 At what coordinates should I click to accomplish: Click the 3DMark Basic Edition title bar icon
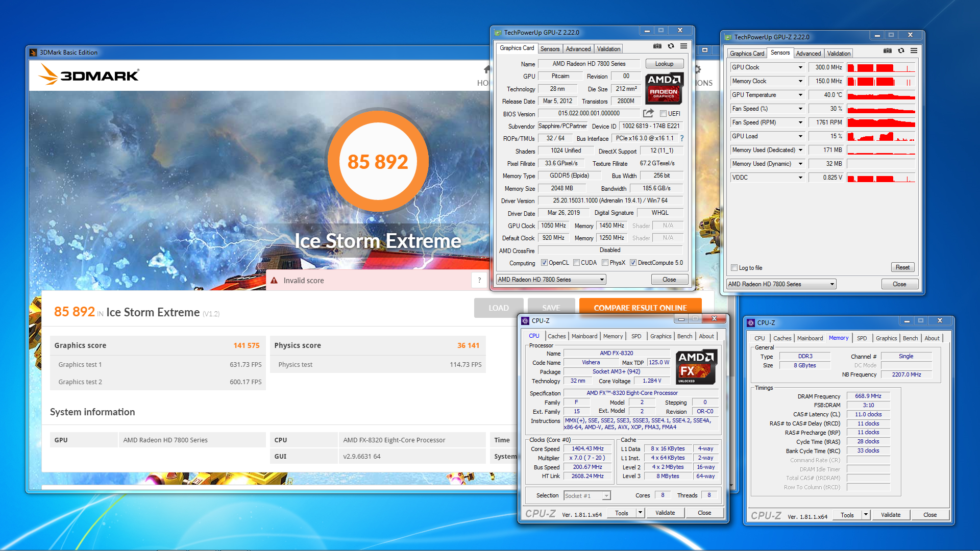(x=33, y=53)
